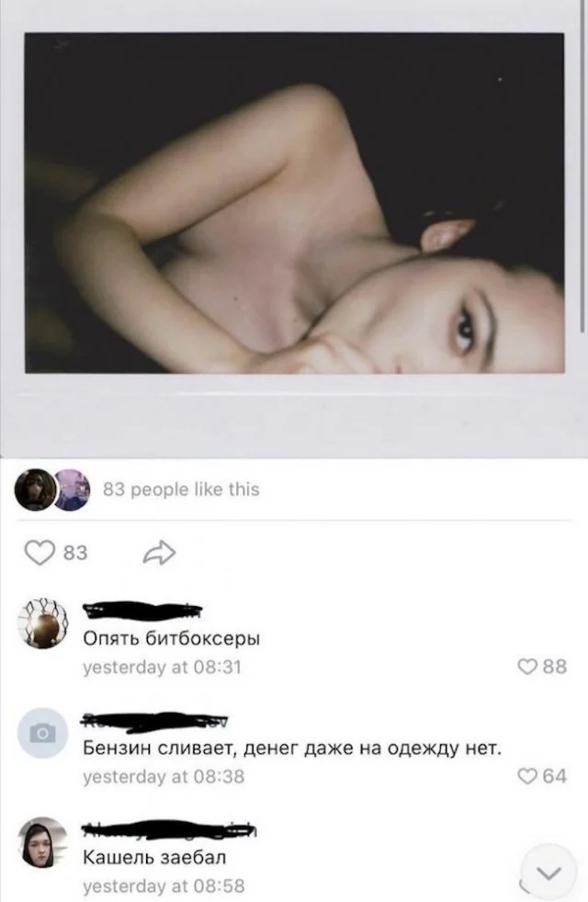The width and height of the screenshot is (588, 902).
Task: Select the comment text "Кашель заебал"
Action: click(x=154, y=858)
